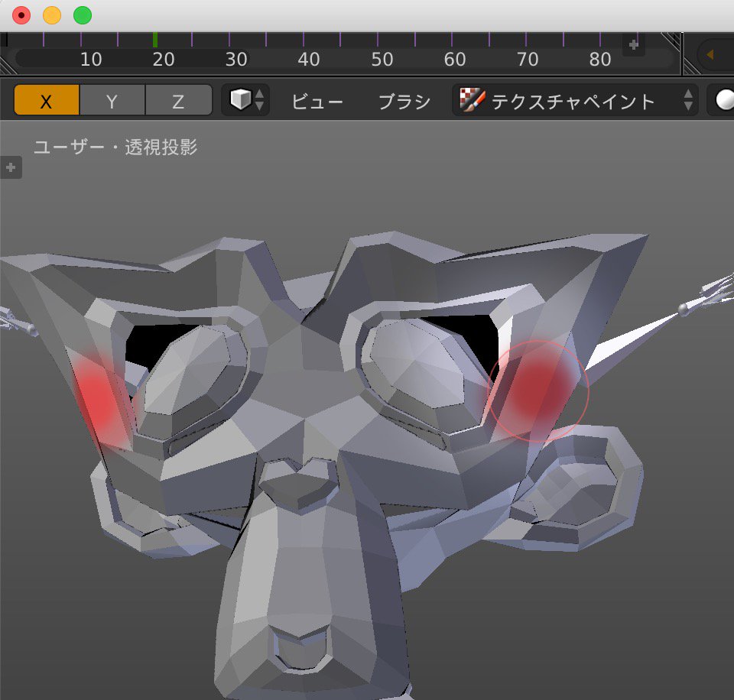Click the cube icon in editor type selector
Screen dimensions: 734x700
coord(241,99)
